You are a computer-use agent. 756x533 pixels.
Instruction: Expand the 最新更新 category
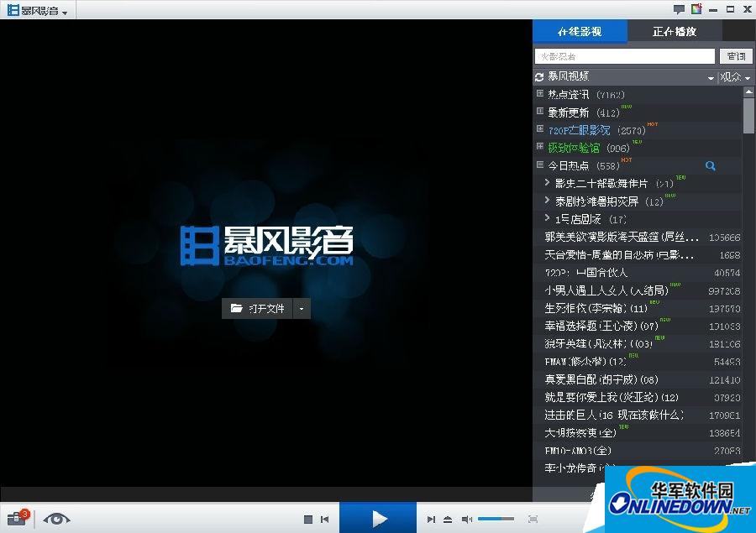coord(540,112)
